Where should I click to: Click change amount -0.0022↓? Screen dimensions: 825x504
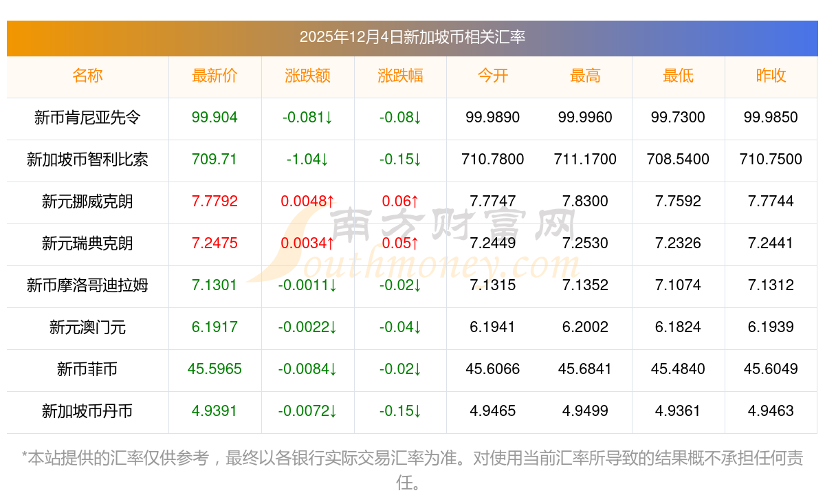307,327
